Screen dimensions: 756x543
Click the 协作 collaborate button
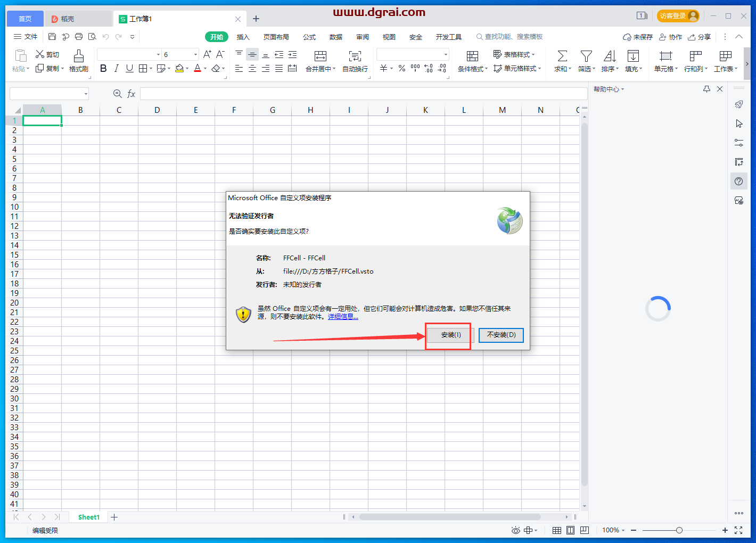[671, 37]
